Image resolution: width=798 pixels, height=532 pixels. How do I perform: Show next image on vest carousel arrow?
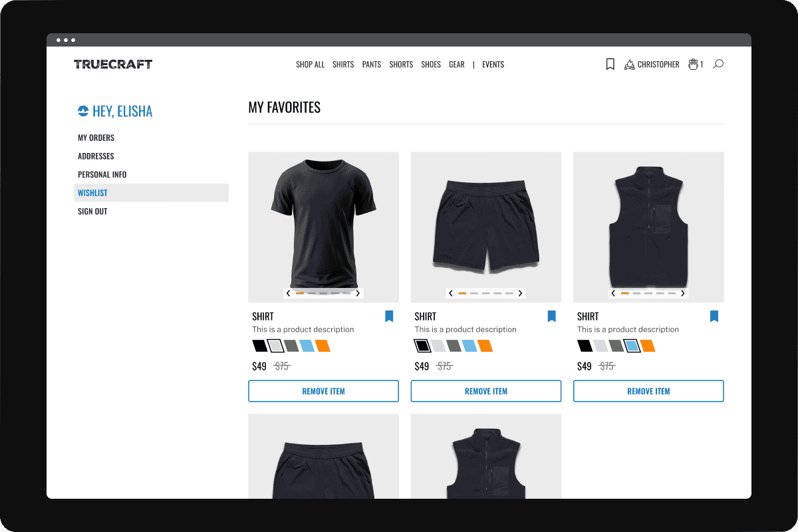[x=683, y=293]
